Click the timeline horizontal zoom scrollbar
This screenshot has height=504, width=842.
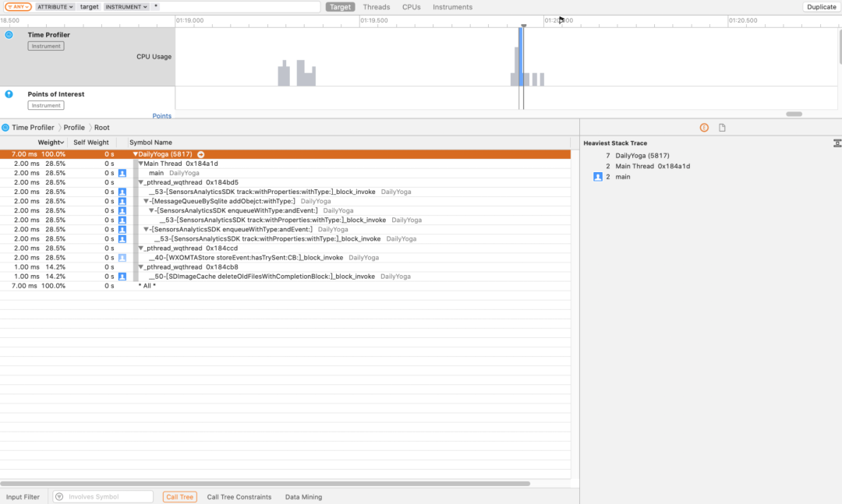coord(794,114)
